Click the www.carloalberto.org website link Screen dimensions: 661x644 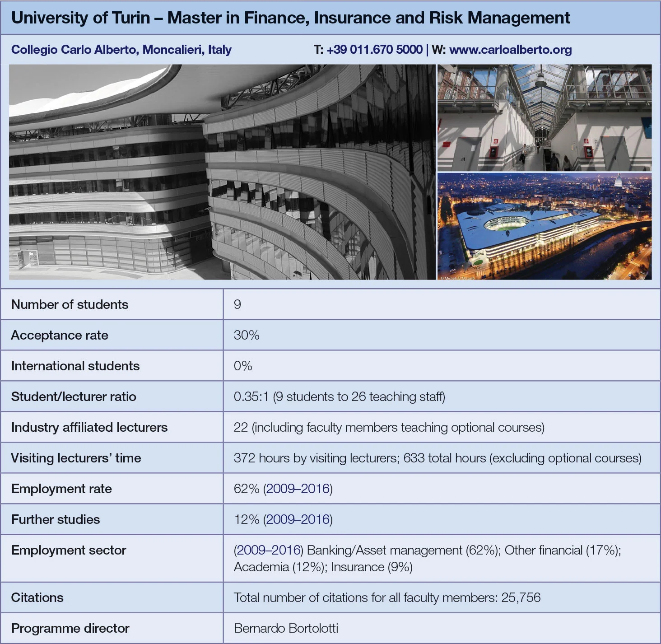pyautogui.click(x=510, y=50)
